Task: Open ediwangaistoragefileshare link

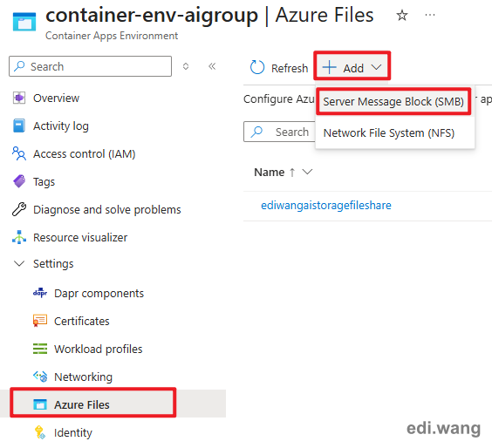Action: tap(326, 206)
